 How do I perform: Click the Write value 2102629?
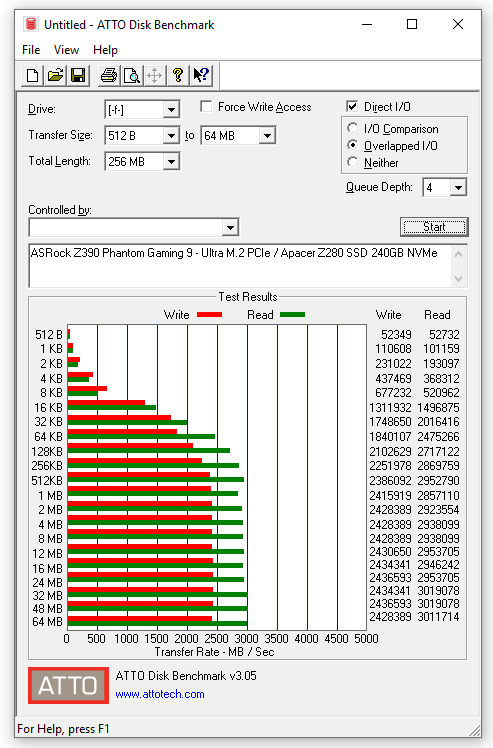click(x=390, y=451)
